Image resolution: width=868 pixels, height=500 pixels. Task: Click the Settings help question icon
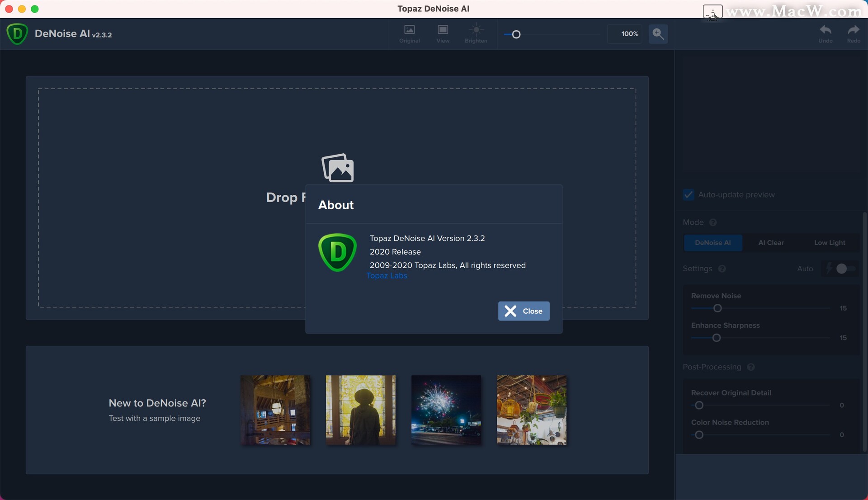pos(722,269)
